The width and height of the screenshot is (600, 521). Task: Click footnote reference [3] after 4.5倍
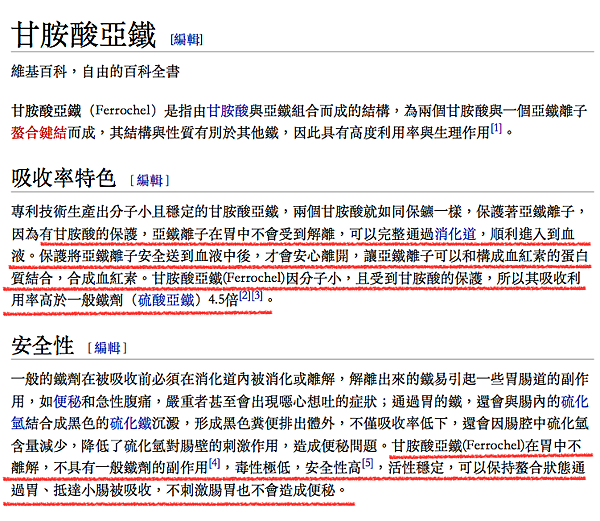pyautogui.click(x=257, y=295)
